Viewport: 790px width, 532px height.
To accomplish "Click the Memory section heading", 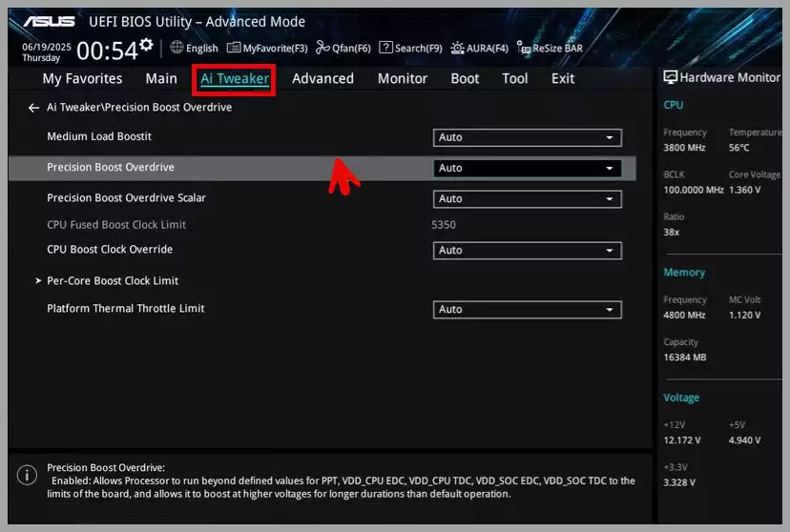I will [x=684, y=273].
